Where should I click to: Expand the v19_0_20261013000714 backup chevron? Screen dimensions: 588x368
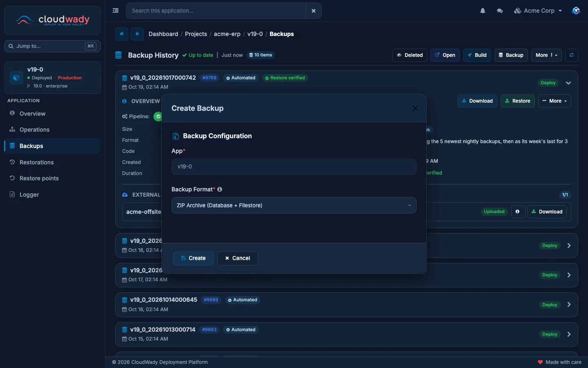(569, 334)
